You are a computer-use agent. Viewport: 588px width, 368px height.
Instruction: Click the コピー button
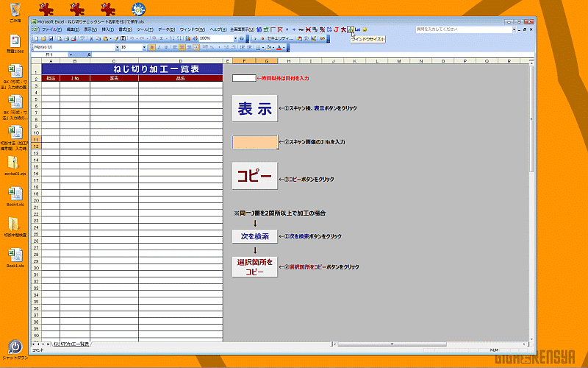254,176
